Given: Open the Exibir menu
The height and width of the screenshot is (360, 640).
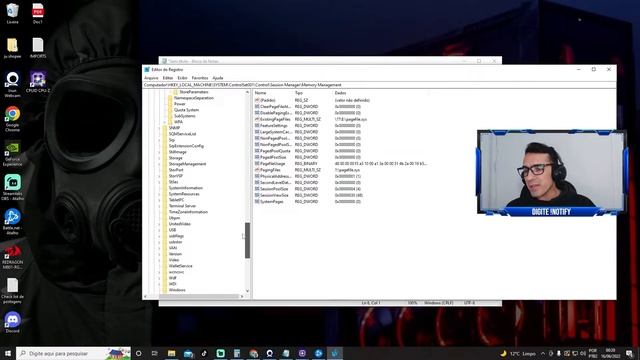Looking at the screenshot, I should (182, 78).
